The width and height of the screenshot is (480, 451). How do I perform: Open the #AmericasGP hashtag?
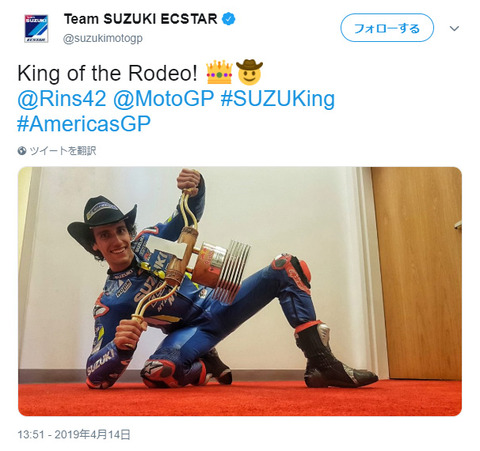click(x=84, y=124)
